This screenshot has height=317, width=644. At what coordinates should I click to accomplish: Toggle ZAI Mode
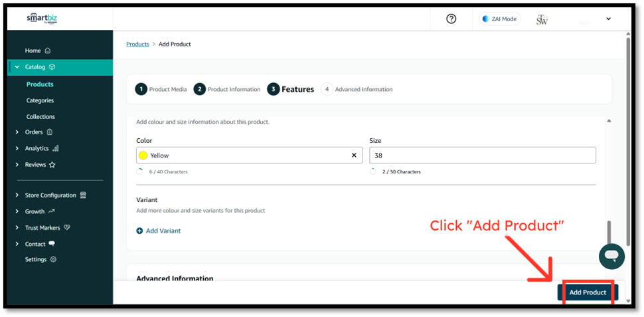[x=499, y=19]
